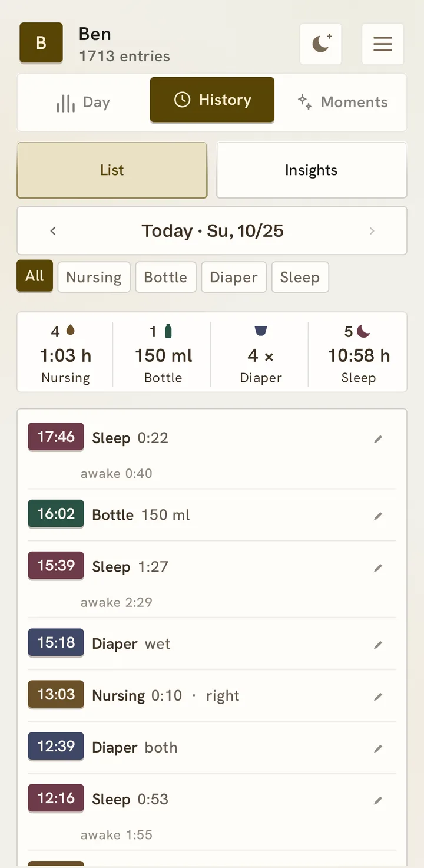Go to next day chevron
424x868 pixels.
pos(372,231)
